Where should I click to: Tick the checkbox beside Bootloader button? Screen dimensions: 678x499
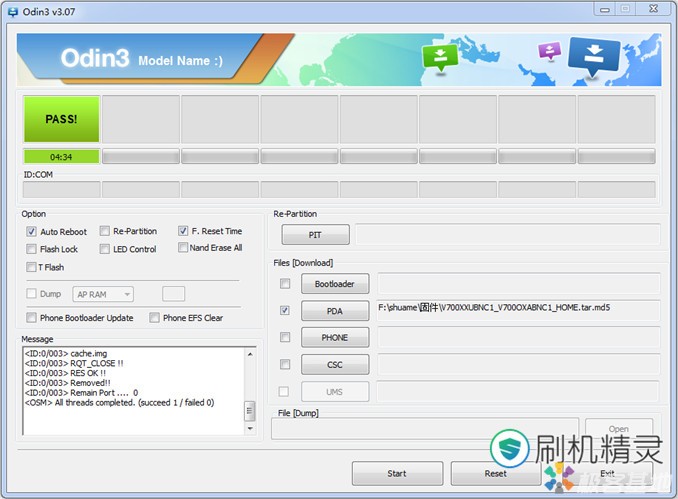pos(285,283)
